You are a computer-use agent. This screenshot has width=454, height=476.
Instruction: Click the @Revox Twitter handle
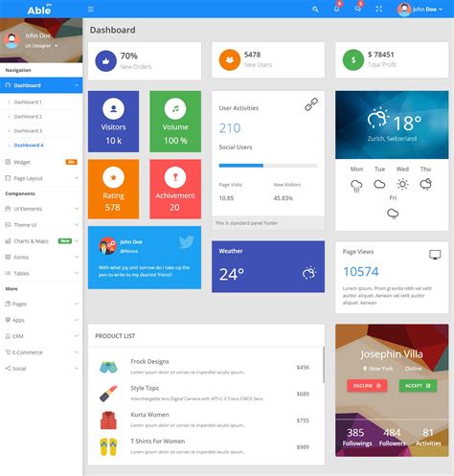coord(129,251)
